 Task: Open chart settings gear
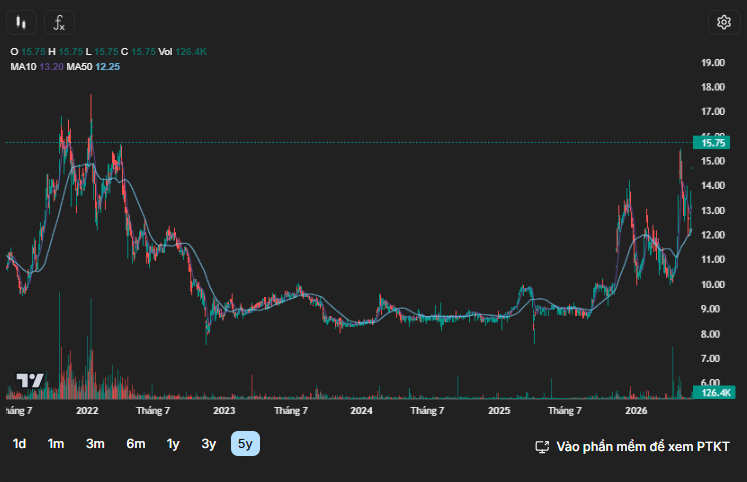click(724, 22)
